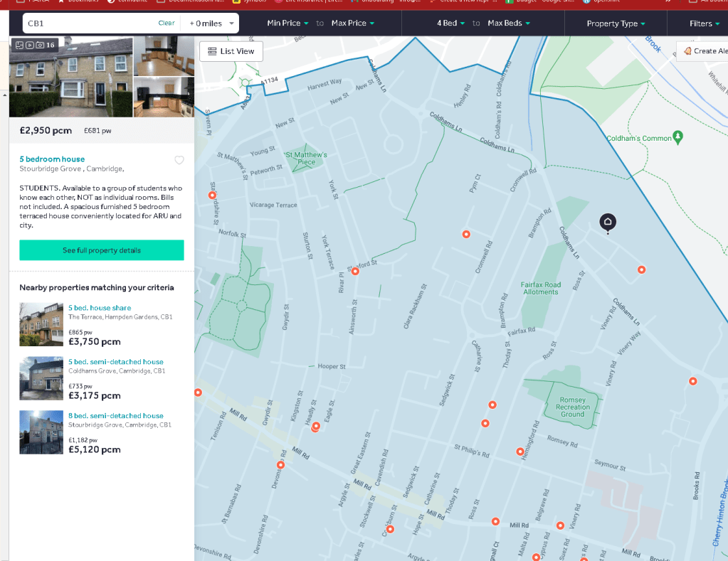Open the 8 bed. semi-detached house listing
Image resolution: width=728 pixels, height=561 pixels.
(116, 416)
